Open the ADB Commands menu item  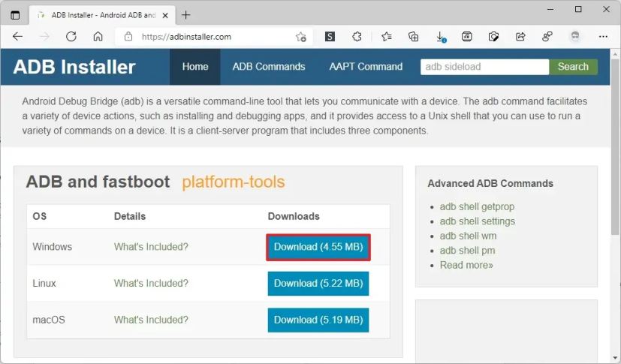point(269,67)
